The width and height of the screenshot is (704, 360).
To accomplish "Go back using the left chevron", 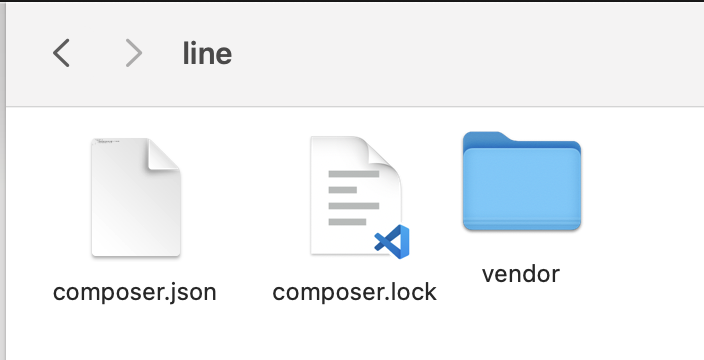I will 61,53.
